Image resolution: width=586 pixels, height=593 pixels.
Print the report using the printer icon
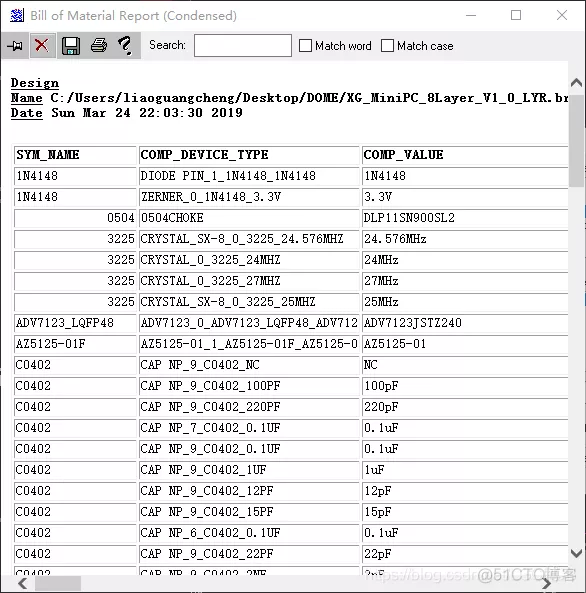tap(99, 46)
